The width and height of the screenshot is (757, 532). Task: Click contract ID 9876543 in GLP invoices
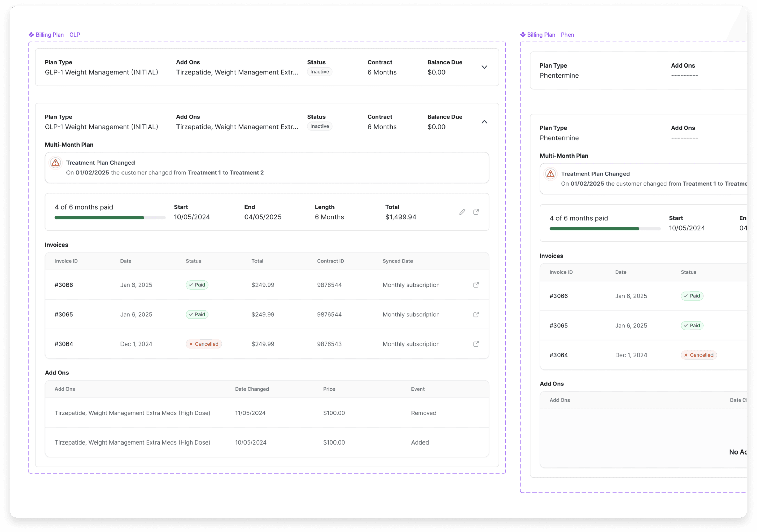[329, 344]
